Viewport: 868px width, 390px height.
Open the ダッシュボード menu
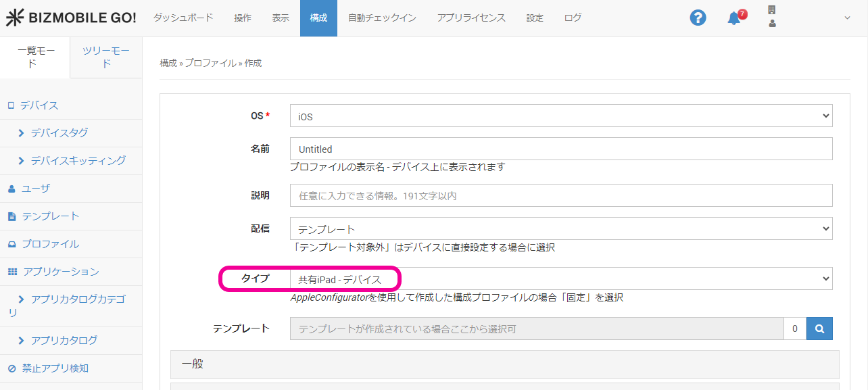pyautogui.click(x=183, y=18)
